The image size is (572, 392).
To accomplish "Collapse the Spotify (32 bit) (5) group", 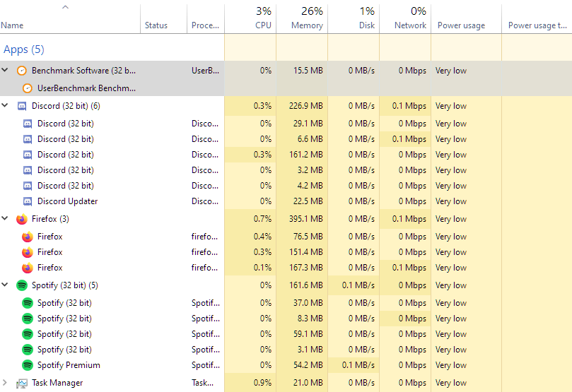I will click(x=5, y=285).
